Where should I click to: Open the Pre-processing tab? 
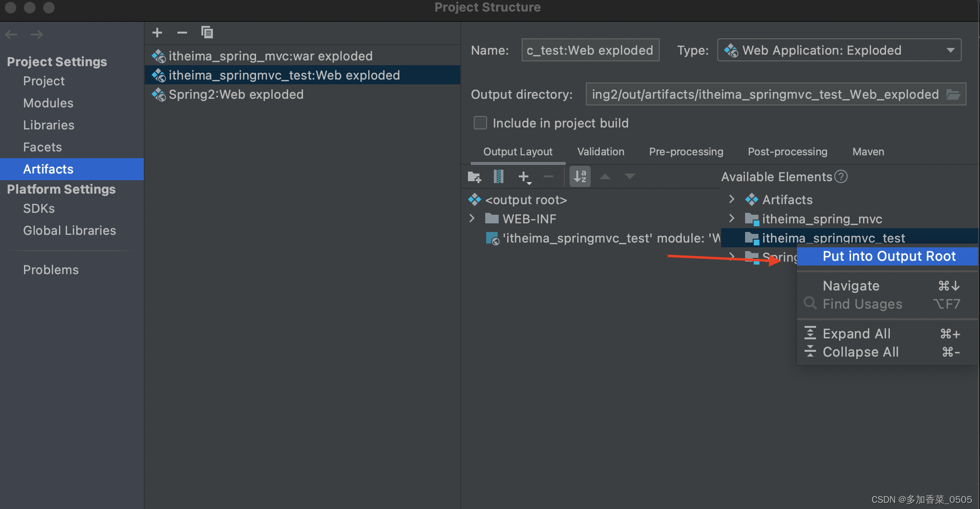pos(686,152)
